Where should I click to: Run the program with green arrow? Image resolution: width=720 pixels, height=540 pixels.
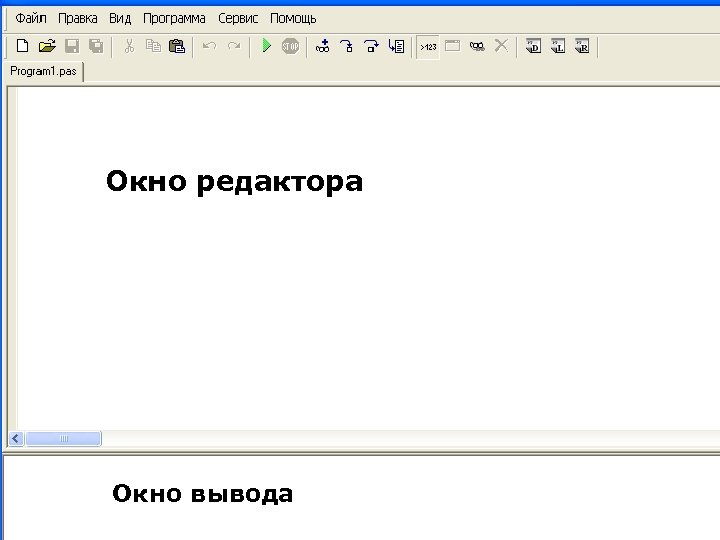tap(266, 46)
